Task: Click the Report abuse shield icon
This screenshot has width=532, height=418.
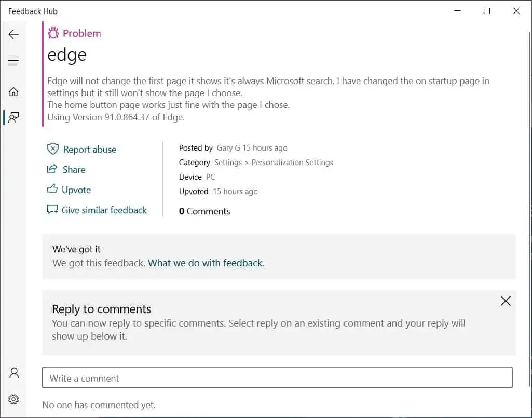Action: tap(52, 149)
